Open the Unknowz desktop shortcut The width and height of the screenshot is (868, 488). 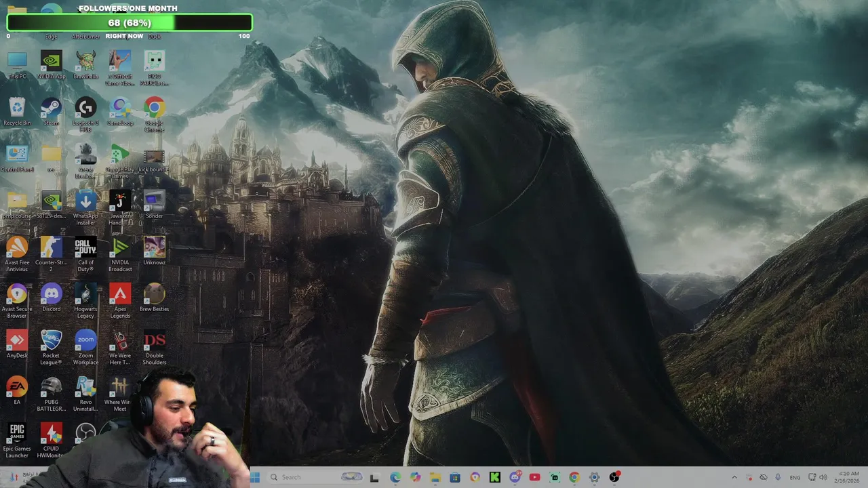click(x=154, y=251)
